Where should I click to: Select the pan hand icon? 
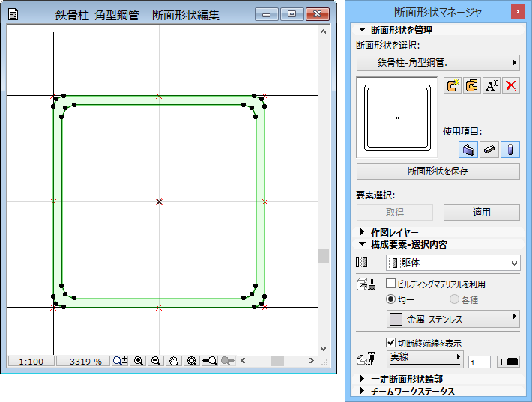[174, 361]
